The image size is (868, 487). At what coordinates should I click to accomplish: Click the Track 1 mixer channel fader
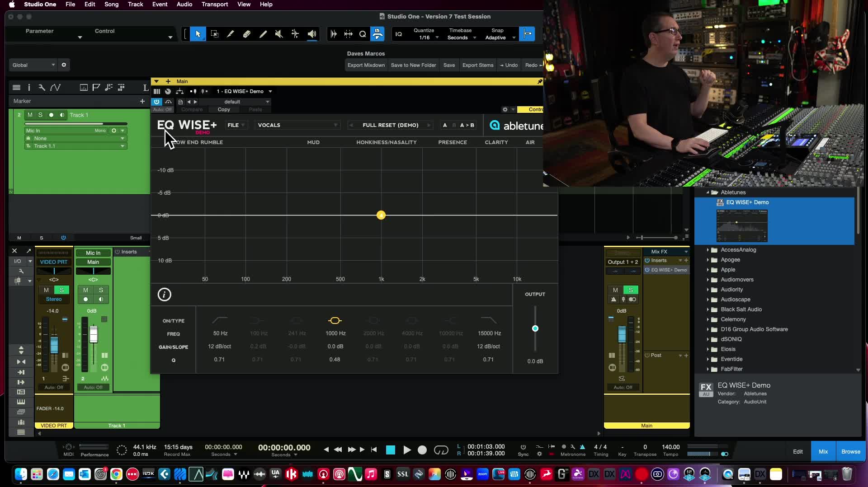coord(94,335)
